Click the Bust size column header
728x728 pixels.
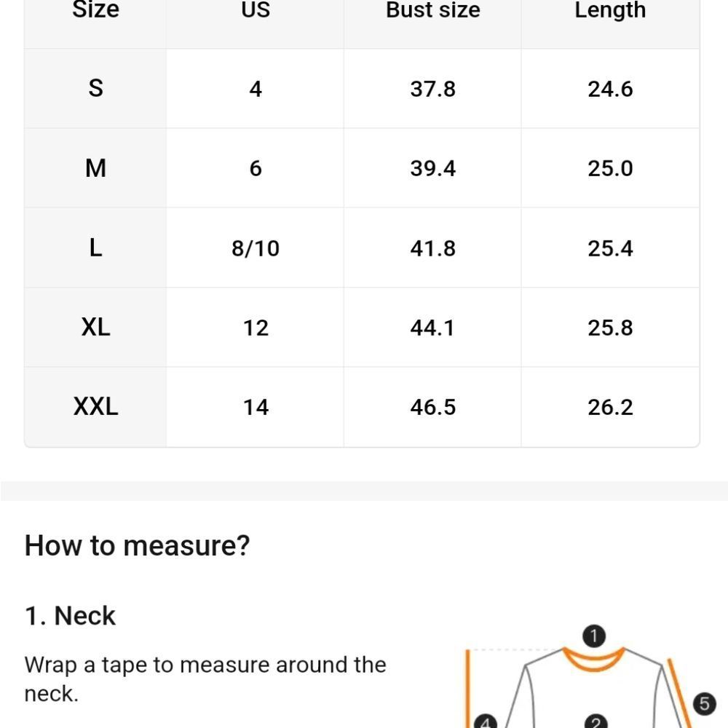(x=432, y=10)
